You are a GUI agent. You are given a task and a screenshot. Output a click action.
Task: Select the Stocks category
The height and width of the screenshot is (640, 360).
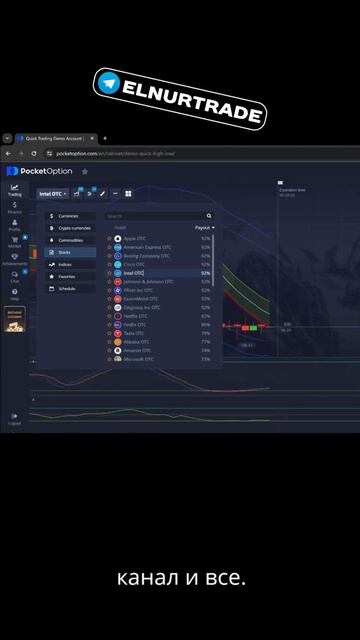70,252
